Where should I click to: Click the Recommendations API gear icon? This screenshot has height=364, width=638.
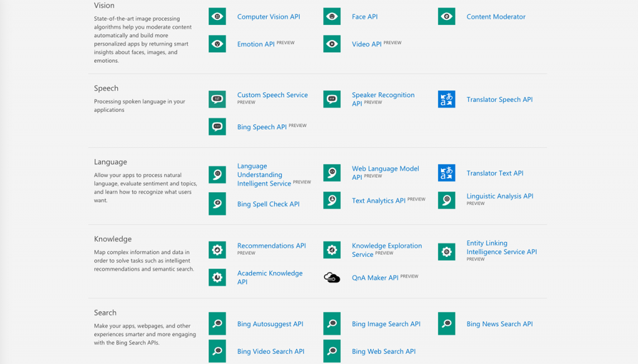click(217, 250)
